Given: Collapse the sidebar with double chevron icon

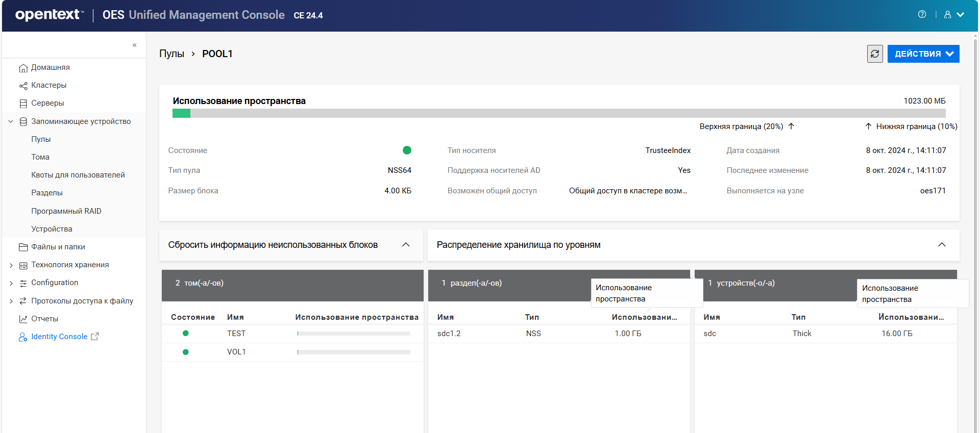Looking at the screenshot, I should [135, 45].
